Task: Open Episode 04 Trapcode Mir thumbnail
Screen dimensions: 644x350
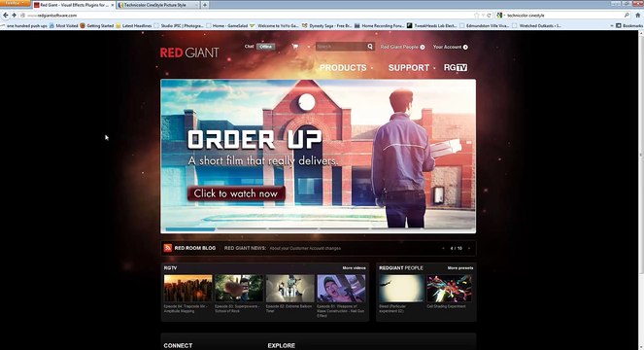Action: (x=188, y=289)
